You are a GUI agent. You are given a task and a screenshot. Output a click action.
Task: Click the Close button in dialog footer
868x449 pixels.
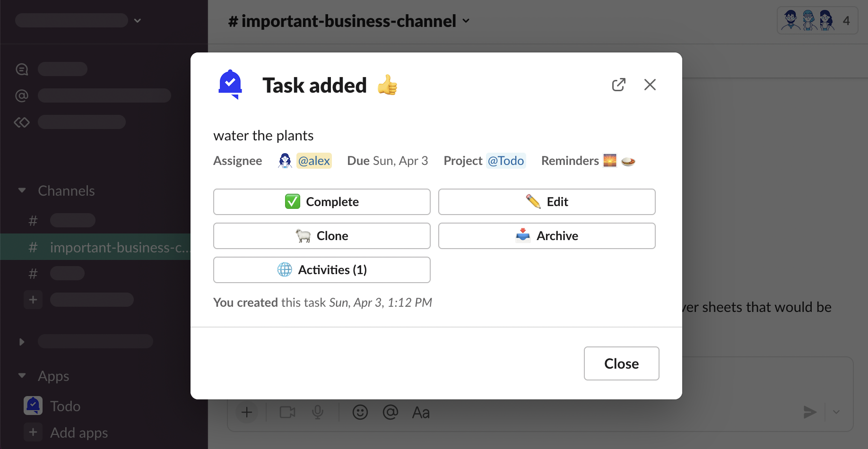coord(621,363)
